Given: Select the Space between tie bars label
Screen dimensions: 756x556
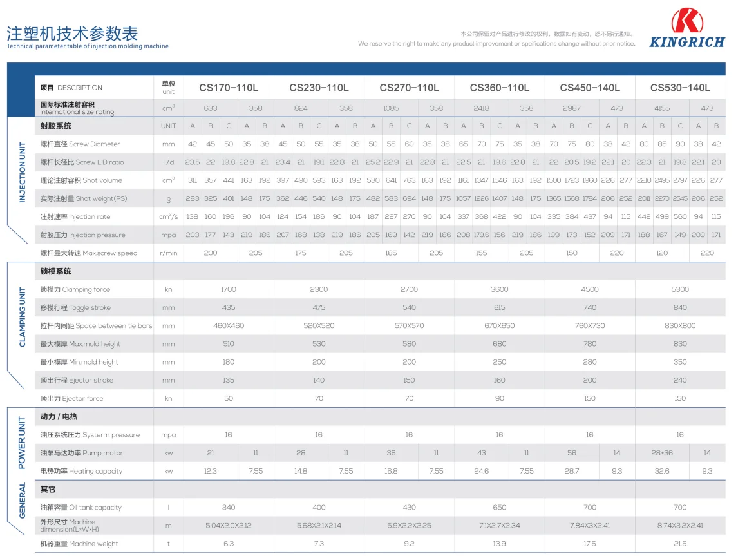Looking at the screenshot, I should pyautogui.click(x=96, y=326).
